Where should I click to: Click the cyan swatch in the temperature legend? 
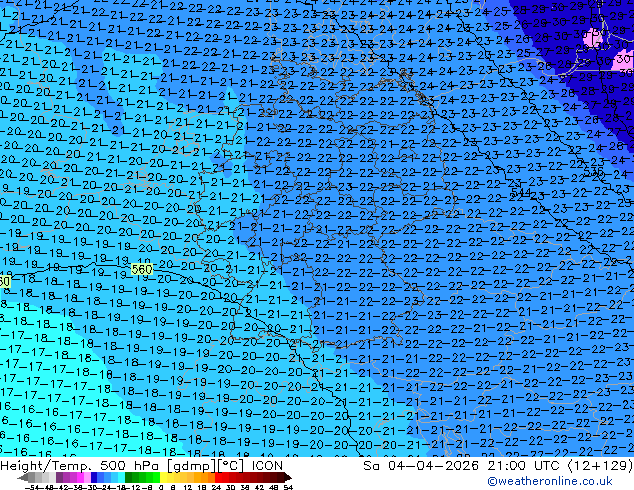pyautogui.click(x=121, y=478)
